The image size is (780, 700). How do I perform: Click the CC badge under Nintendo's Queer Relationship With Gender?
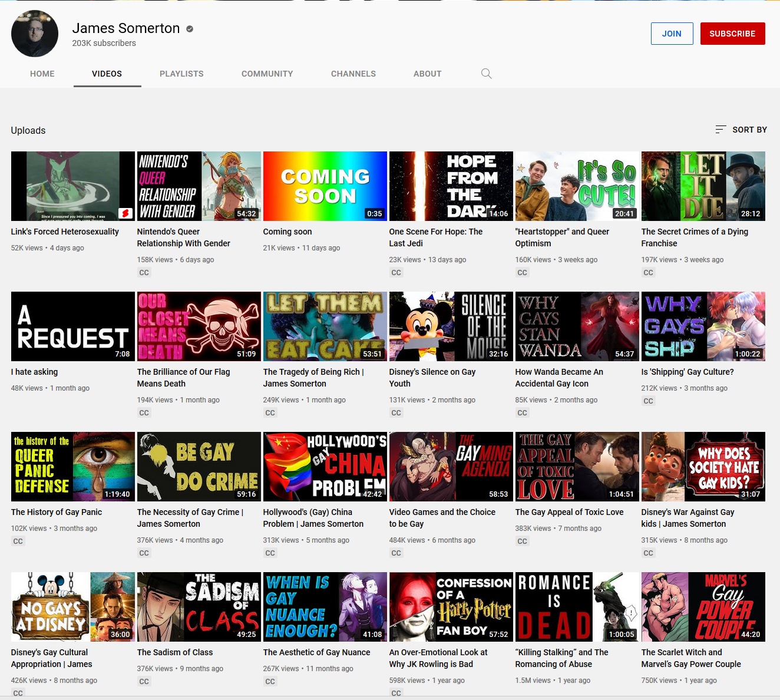pyautogui.click(x=144, y=273)
